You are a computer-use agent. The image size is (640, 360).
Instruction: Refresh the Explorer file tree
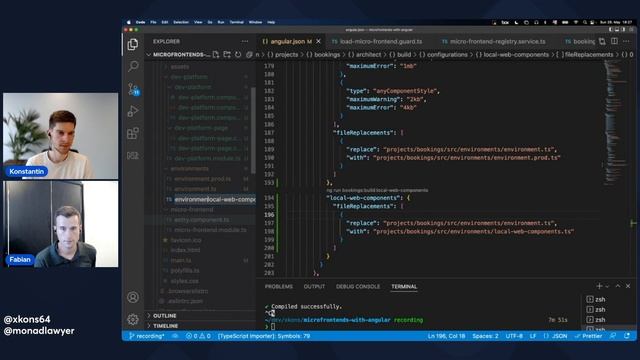(238, 55)
